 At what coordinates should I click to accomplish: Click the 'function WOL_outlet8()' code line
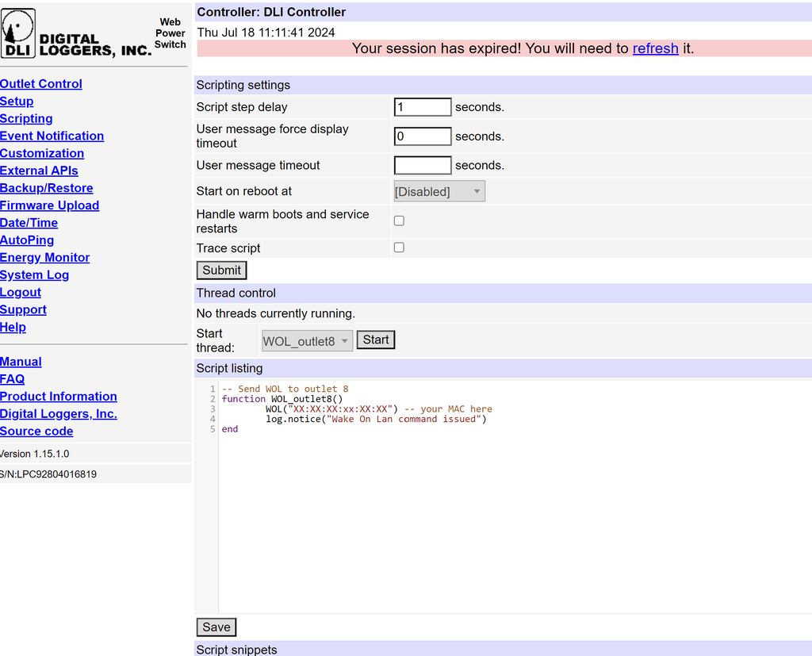tap(282, 399)
